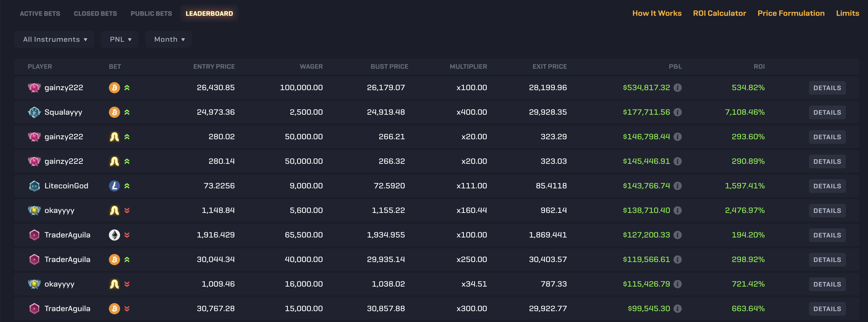This screenshot has width=868, height=322.
Task: Click the red short indicator on okayyyy's bottom bet
Action: point(127,284)
